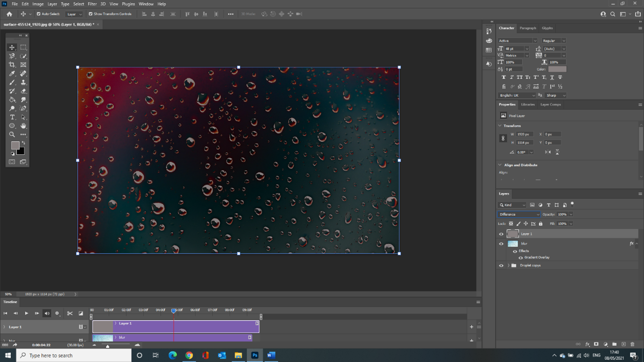Click the blue timeline playhead marker
644x362 pixels.
pyautogui.click(x=174, y=311)
